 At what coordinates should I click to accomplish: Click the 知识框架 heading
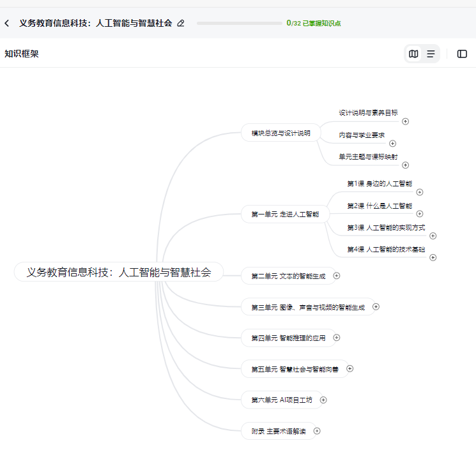pyautogui.click(x=22, y=54)
